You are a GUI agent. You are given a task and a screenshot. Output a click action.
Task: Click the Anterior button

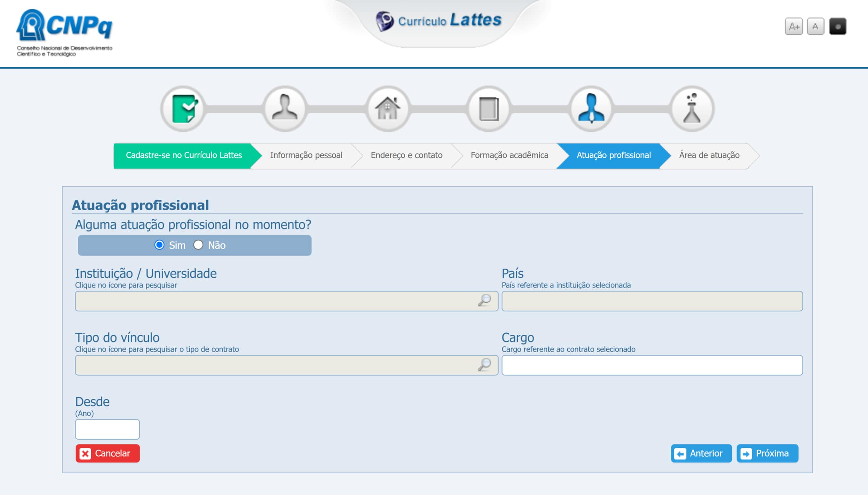pos(701,453)
